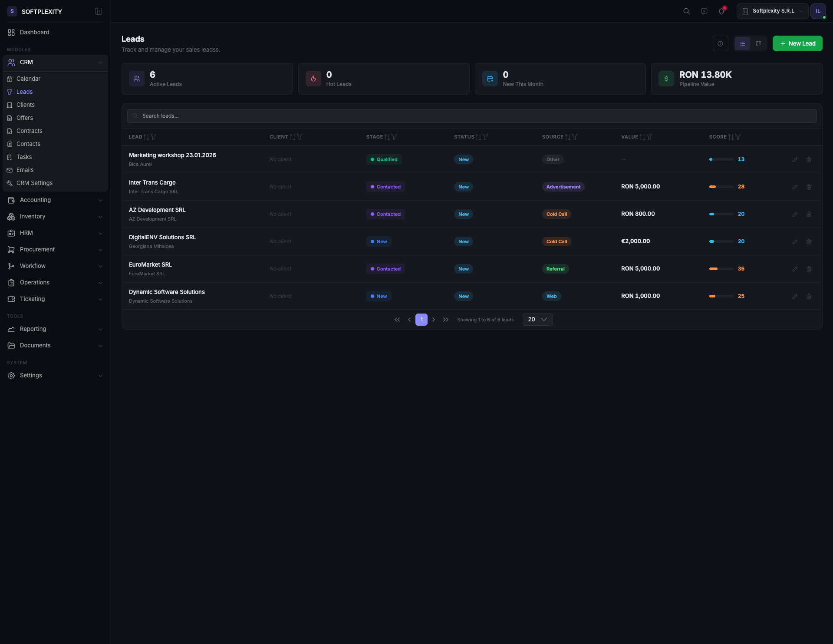Expand the Softplexity S.R.L company selector

pos(772,11)
